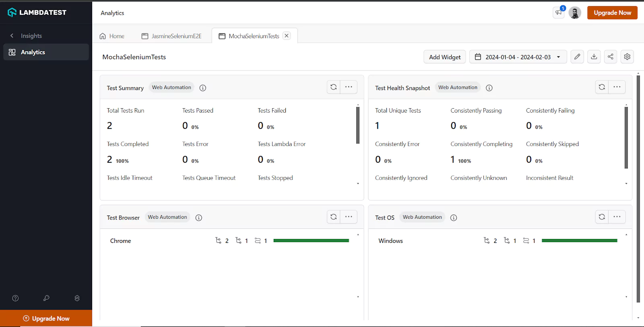Open Test Health Snapshot more options
The image size is (644, 327).
[x=617, y=87]
